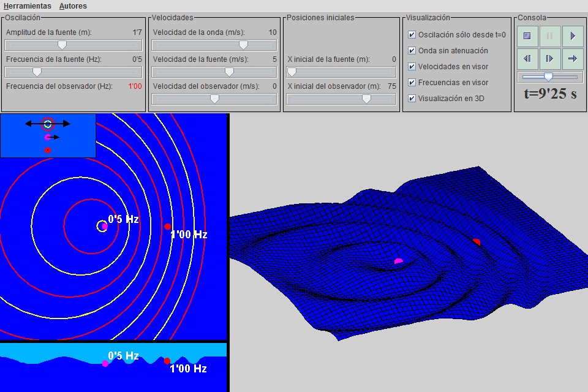Toggle 'Onda sin atenuación' checkbox

(412, 51)
